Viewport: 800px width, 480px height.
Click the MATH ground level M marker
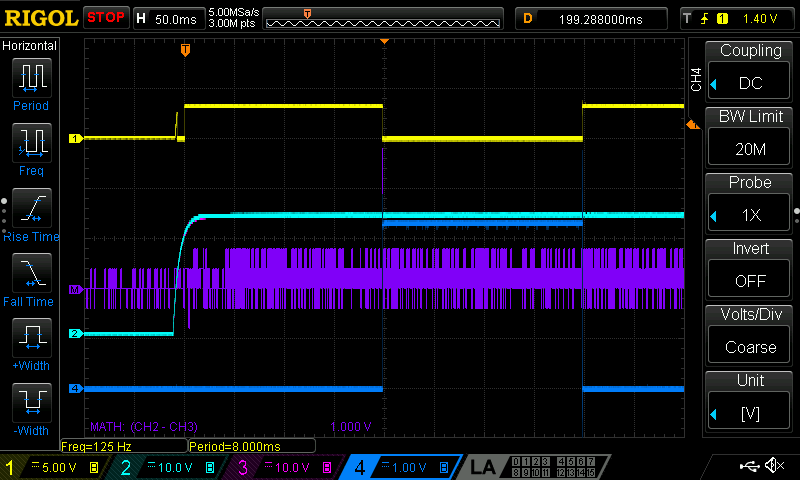pyautogui.click(x=76, y=290)
